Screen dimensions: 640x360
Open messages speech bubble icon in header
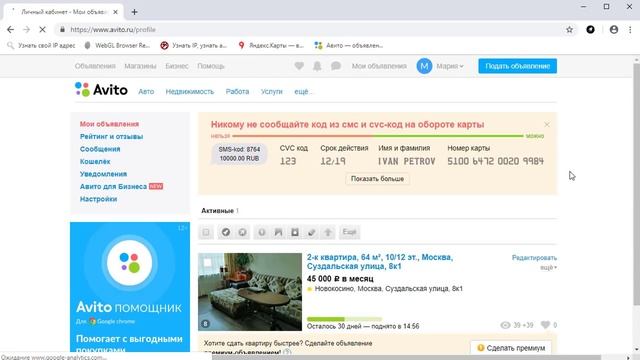point(336,66)
